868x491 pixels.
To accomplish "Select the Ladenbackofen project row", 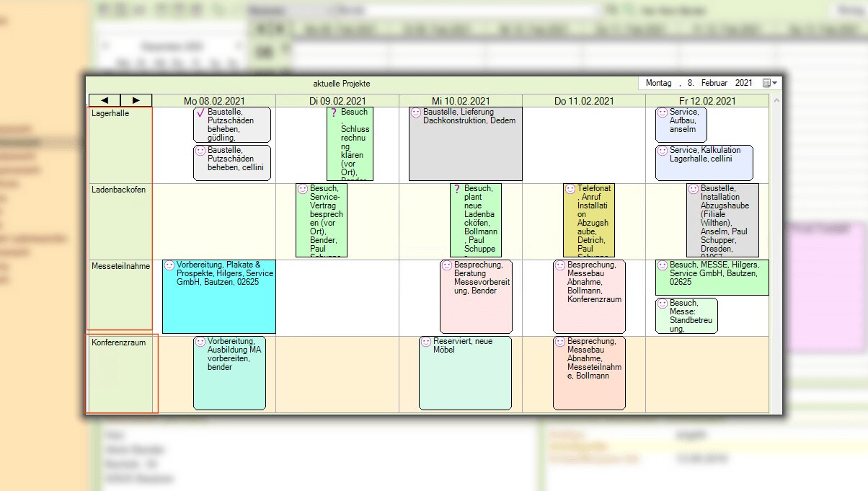I will coord(120,221).
